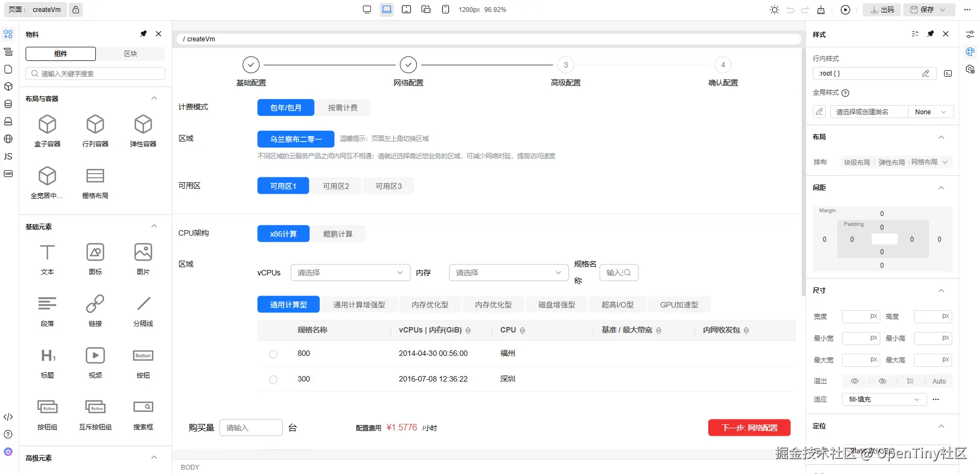Collapse the 布局与容器 section
This screenshot has width=980, height=474.
point(154,99)
